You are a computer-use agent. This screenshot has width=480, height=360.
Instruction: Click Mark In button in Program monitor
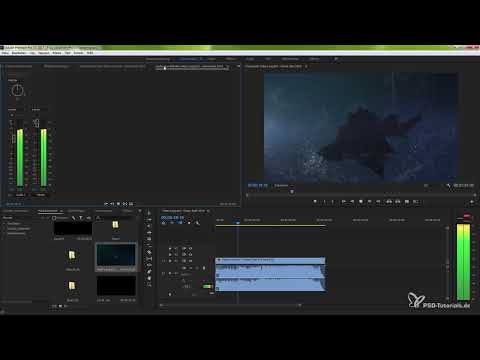point(324,202)
